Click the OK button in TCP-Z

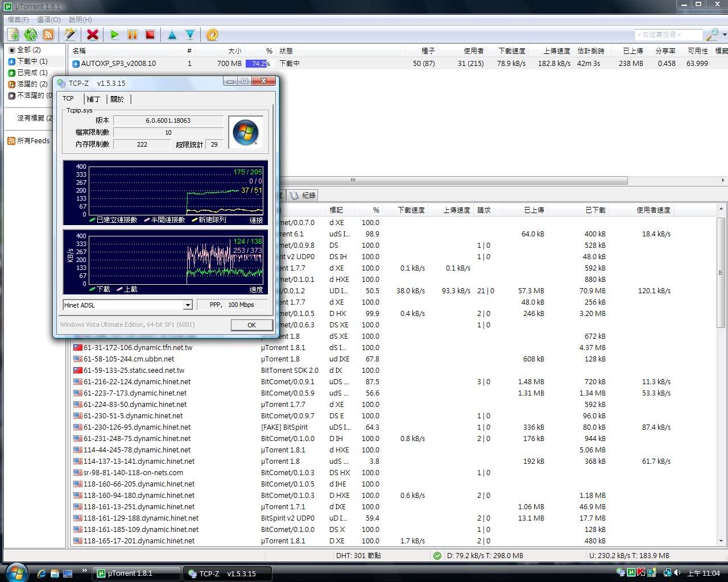(251, 325)
